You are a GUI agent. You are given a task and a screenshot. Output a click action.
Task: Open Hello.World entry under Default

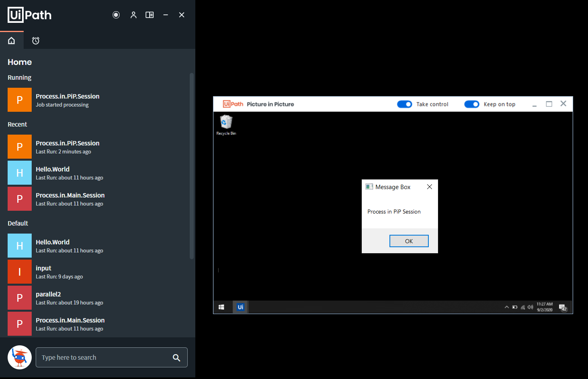tap(69, 246)
